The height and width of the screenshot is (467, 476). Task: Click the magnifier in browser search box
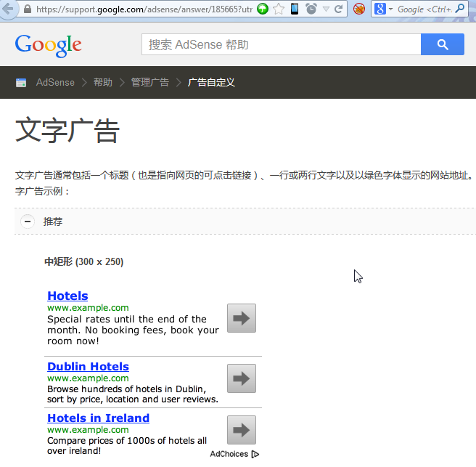460,9
